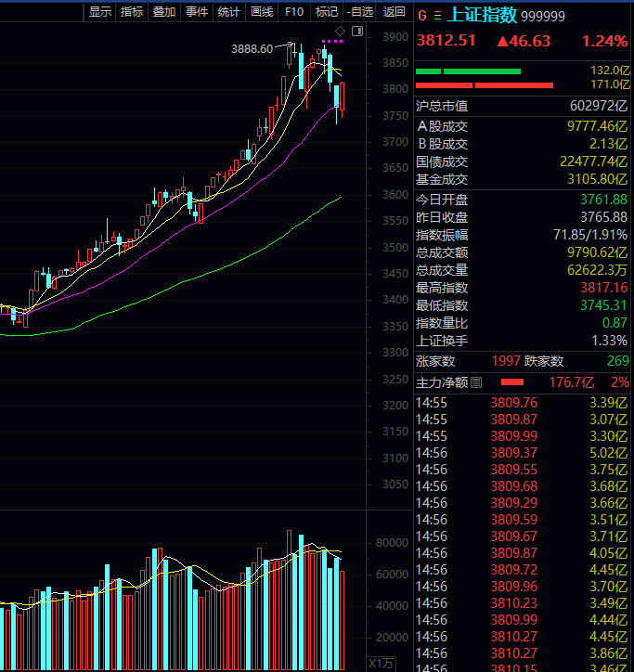
Task: Remove from watchlist via -自选
Action: click(x=359, y=12)
